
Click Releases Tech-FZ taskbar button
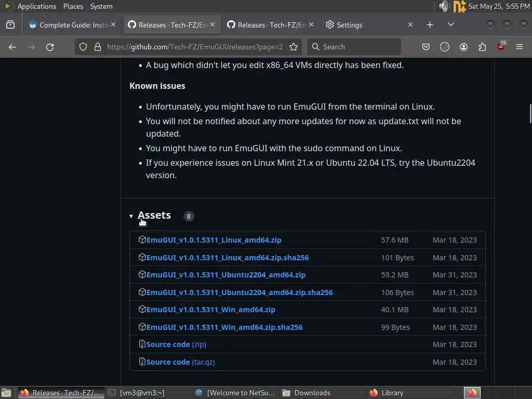tap(61, 393)
